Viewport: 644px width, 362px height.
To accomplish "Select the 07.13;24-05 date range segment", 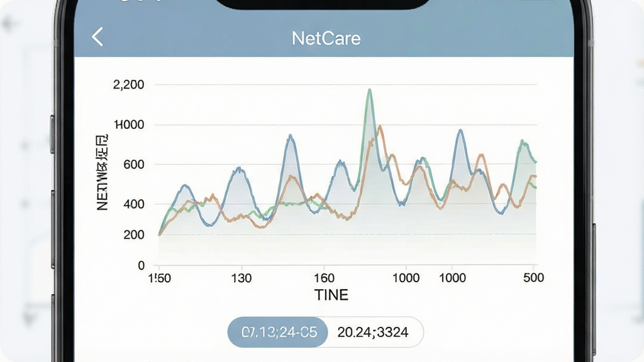I will (278, 332).
